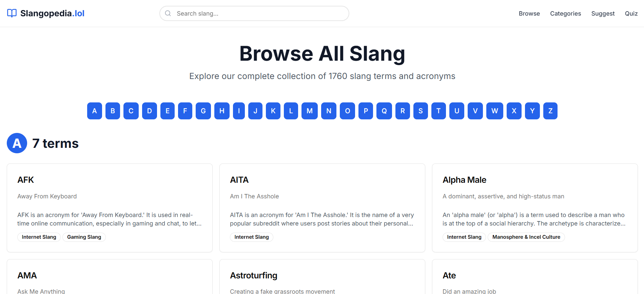The image size is (644, 294).
Task: Jump to letter W terms
Action: [495, 111]
